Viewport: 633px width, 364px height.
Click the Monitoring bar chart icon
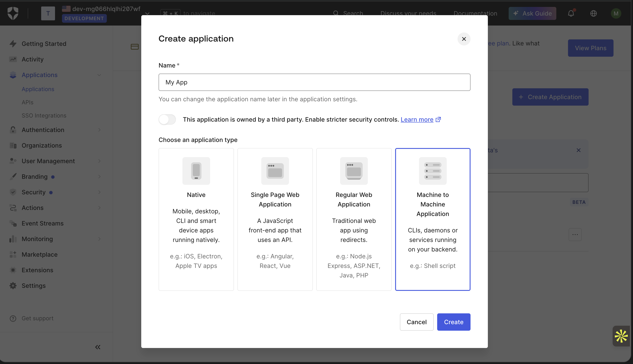pyautogui.click(x=13, y=239)
